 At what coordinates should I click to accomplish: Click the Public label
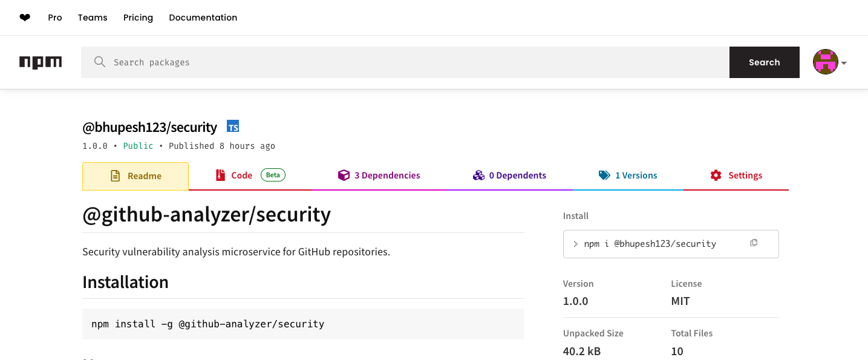click(138, 146)
